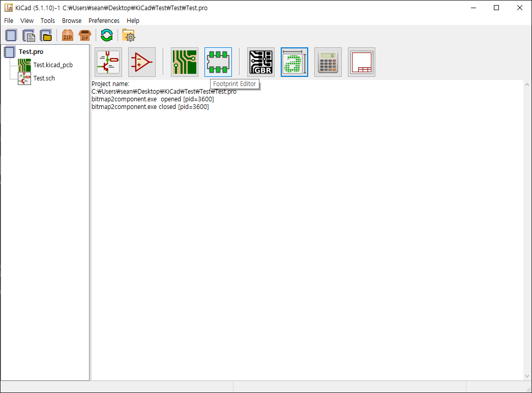Launch the PCB Calculator
Viewport: 532px width, 393px height.
tap(328, 62)
